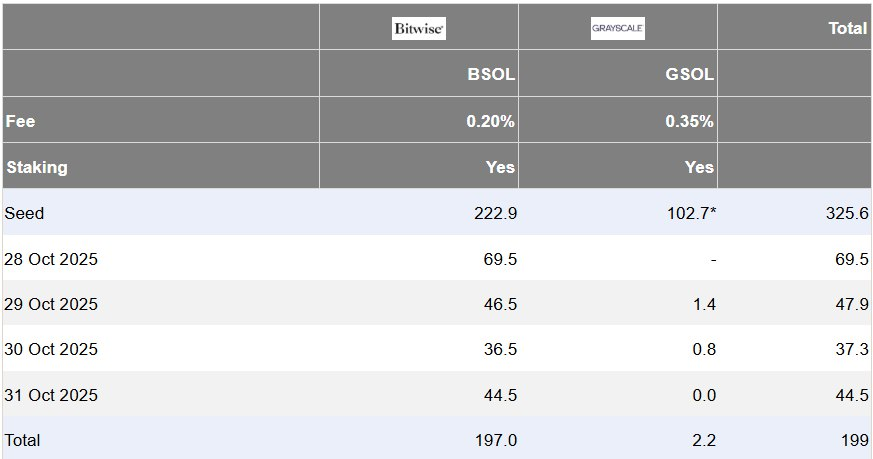Click the bottom Total row label
Image resolution: width=873 pixels, height=459 pixels.
click(x=23, y=440)
